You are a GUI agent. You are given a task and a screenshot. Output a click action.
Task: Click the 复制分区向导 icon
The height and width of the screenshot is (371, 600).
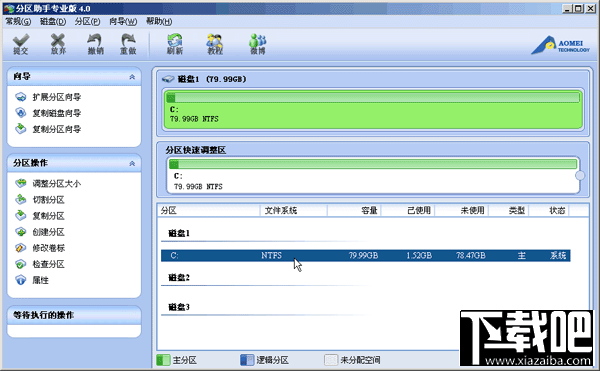pyautogui.click(x=21, y=129)
